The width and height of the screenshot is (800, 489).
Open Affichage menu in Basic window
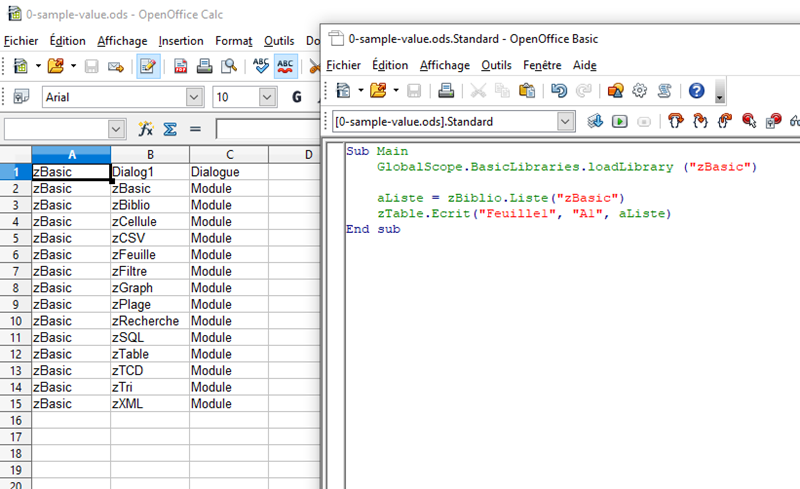click(444, 65)
